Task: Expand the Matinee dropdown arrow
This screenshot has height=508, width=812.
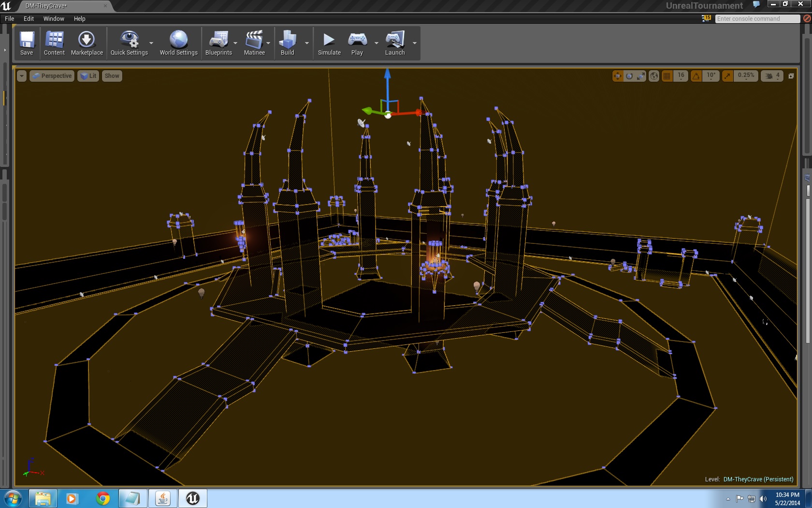Action: pos(268,43)
